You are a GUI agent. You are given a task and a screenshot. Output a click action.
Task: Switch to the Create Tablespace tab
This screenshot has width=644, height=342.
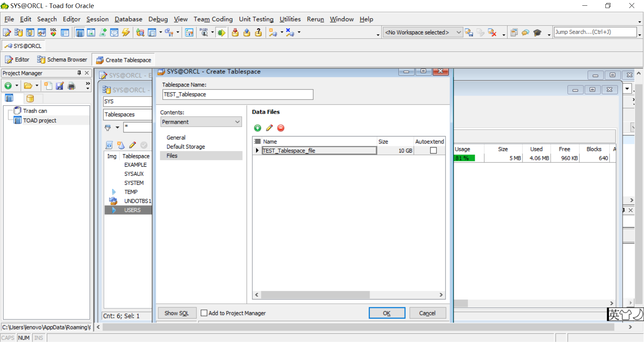(123, 60)
